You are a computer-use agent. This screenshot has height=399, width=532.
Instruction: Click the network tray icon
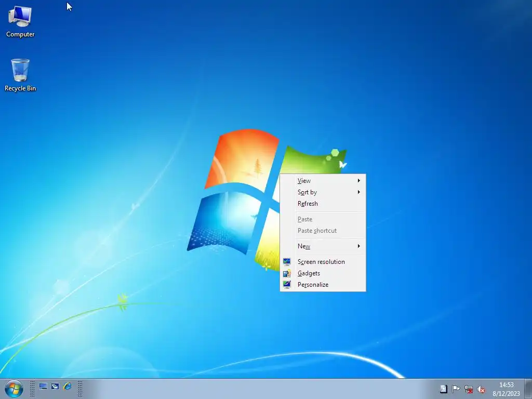coord(469,389)
